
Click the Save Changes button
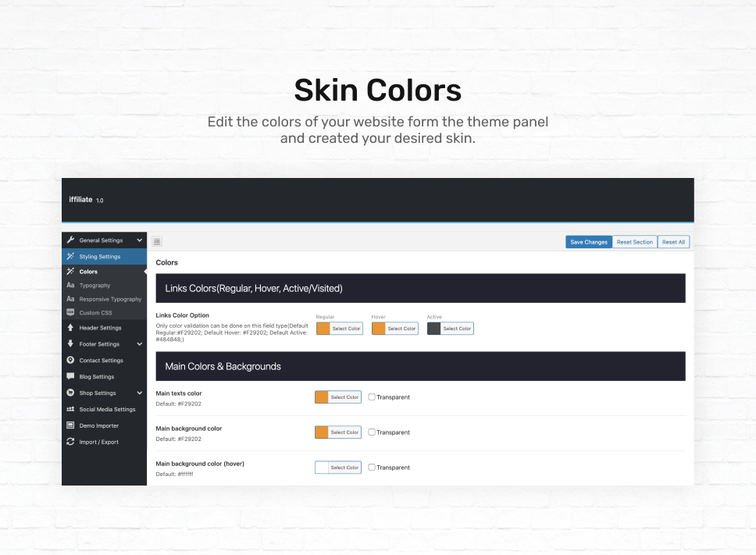click(x=588, y=241)
